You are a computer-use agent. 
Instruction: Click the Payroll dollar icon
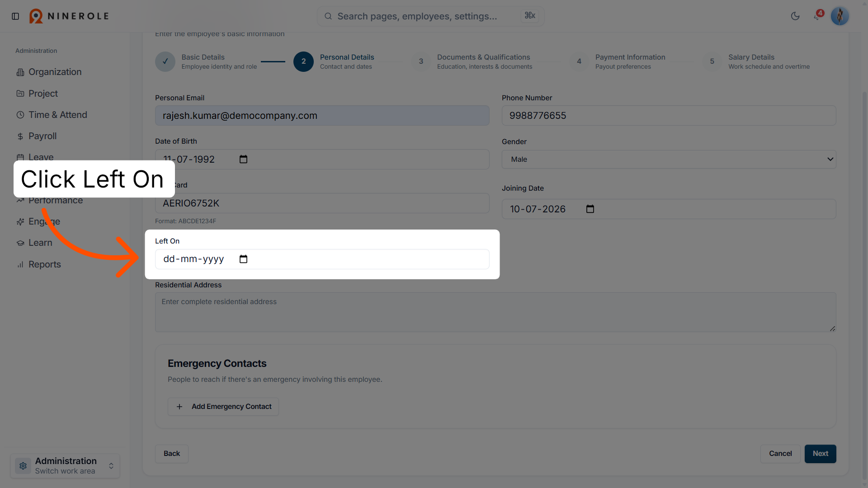click(20, 136)
